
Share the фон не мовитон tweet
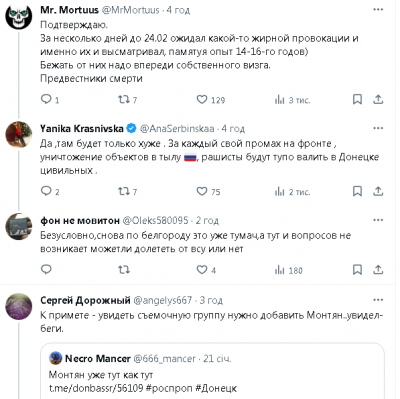pyautogui.click(x=378, y=269)
